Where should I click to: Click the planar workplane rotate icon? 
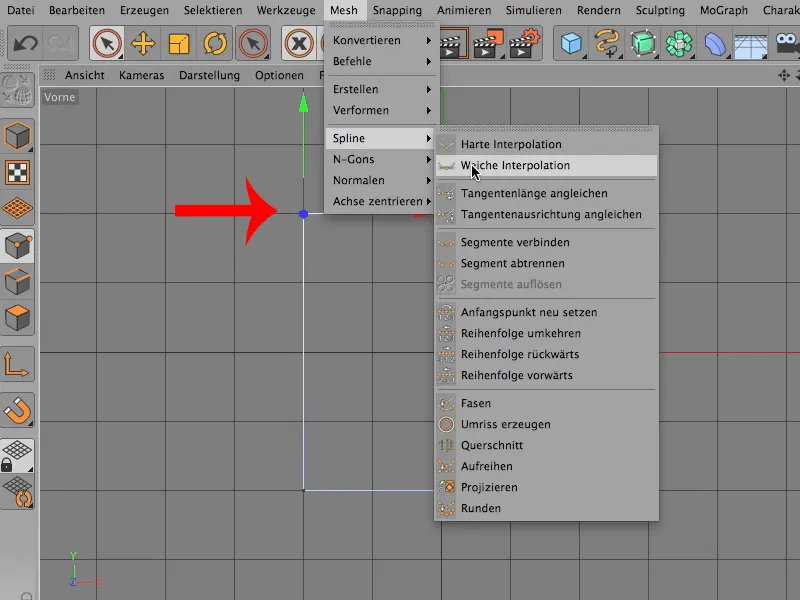coord(18,492)
